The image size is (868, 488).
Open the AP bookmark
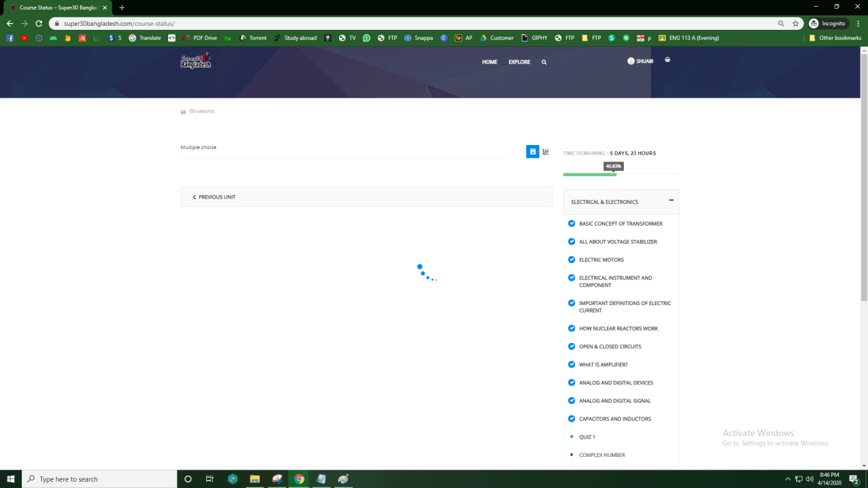click(464, 38)
